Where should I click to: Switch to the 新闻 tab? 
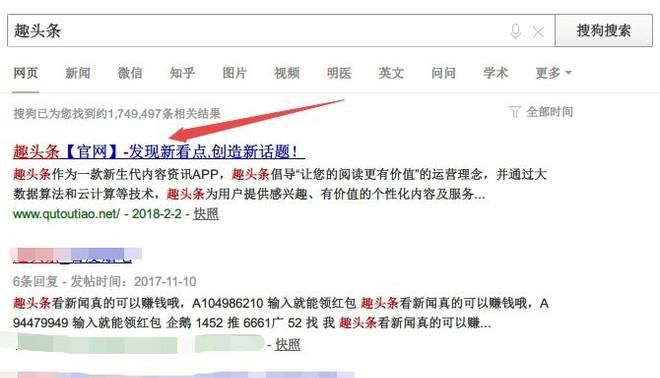click(x=78, y=73)
